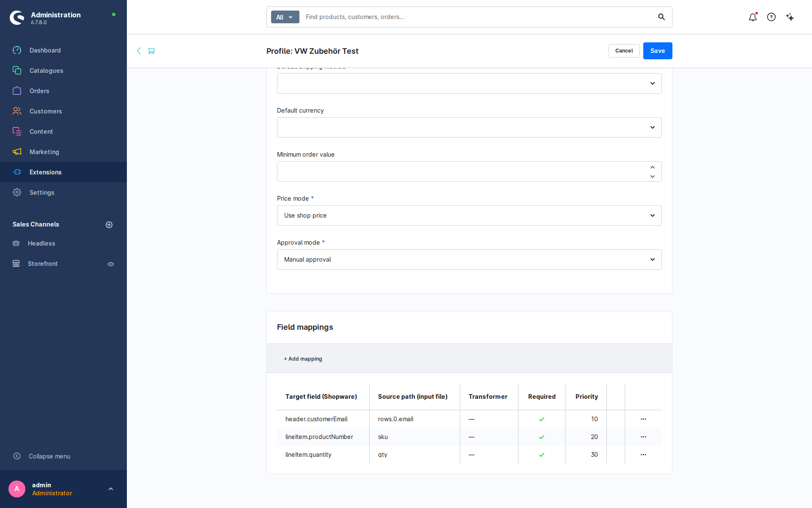Decrease minimum order value
The width and height of the screenshot is (812, 508).
(653, 177)
